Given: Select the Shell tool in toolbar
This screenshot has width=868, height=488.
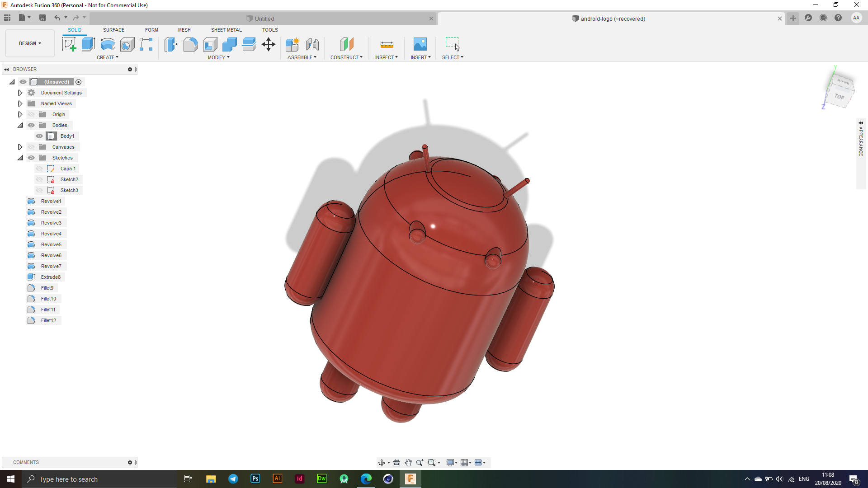Looking at the screenshot, I should tap(210, 44).
